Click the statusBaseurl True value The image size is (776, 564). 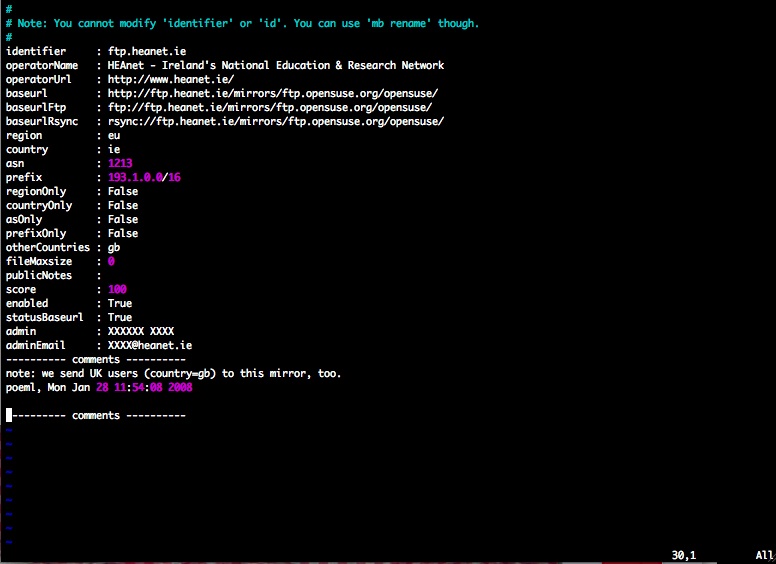[x=120, y=317]
